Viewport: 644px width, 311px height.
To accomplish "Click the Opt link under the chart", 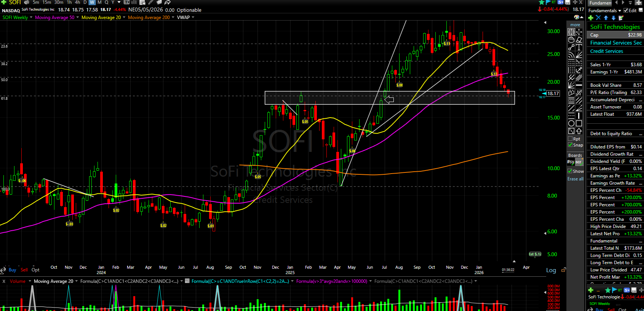I will coord(35,270).
